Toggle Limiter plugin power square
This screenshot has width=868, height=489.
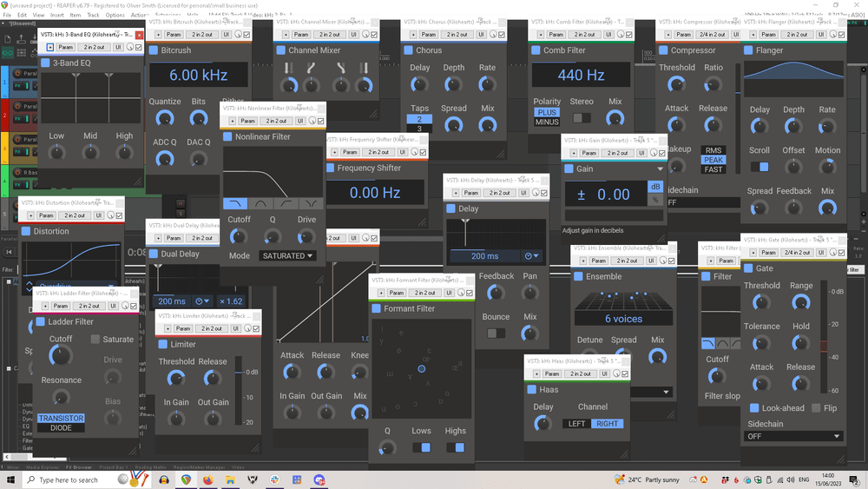163,344
